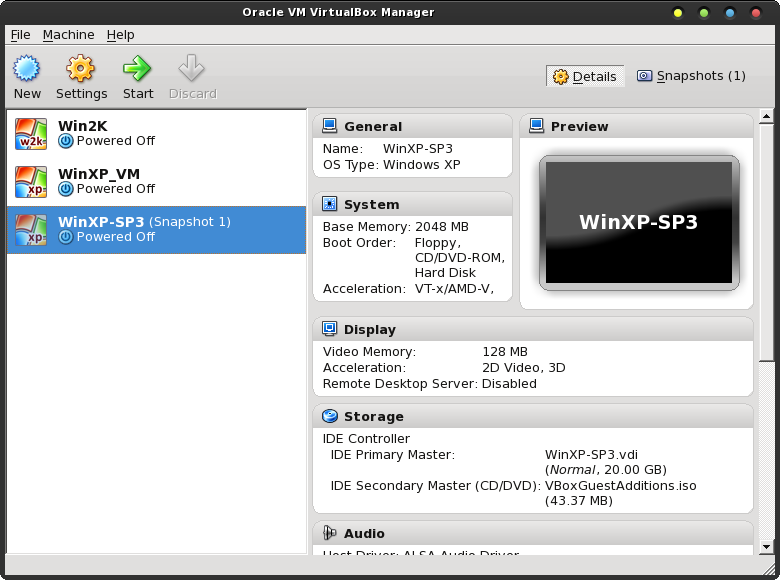Open the Machine menu
The width and height of the screenshot is (780, 580).
(68, 35)
